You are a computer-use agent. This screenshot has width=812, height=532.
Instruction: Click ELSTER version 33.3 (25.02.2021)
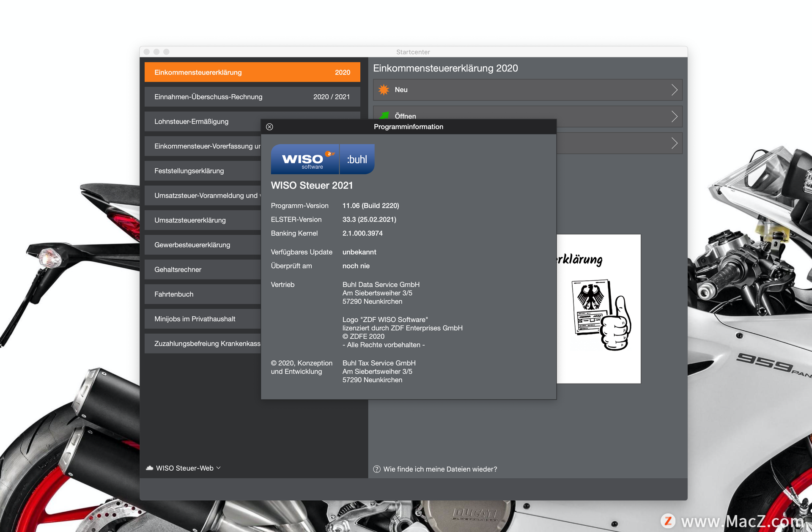point(369,219)
